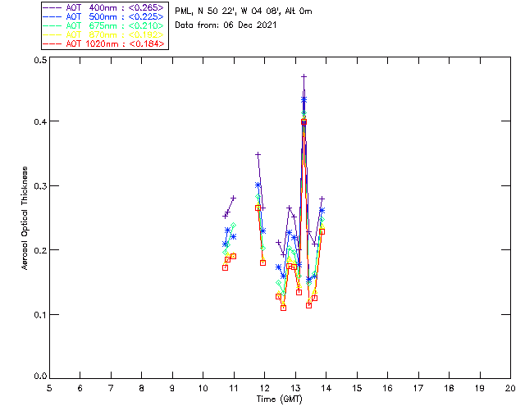Screen dimensions: 525x420
Task: Click the AOT 675nm legend entry
Action: (103, 25)
